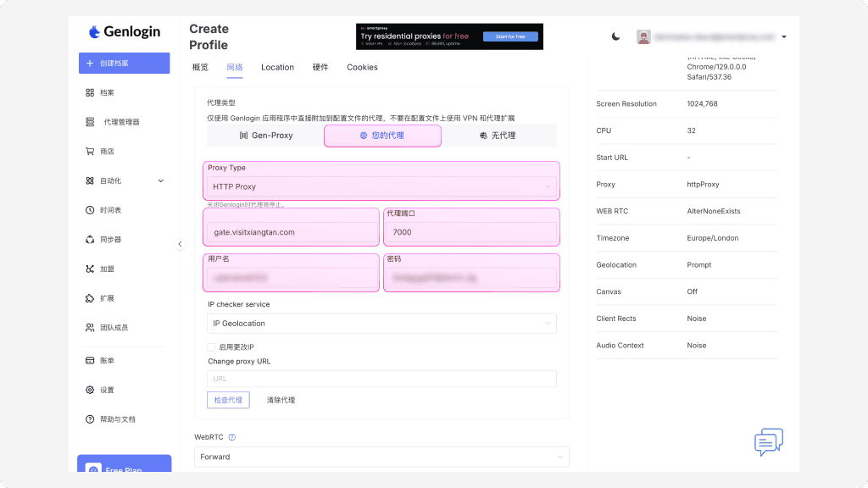
Task: Click into the Change proxy URL field
Action: 381,379
